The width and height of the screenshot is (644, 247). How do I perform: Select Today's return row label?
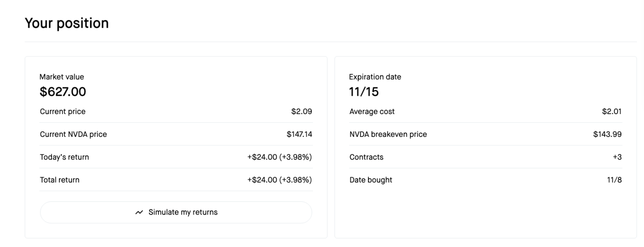(x=64, y=157)
